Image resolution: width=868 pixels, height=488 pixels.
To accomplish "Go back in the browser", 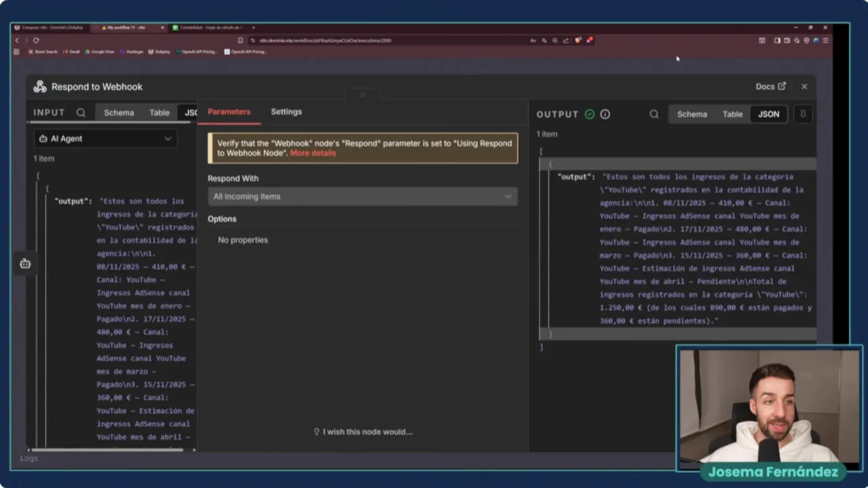I will pyautogui.click(x=17, y=40).
